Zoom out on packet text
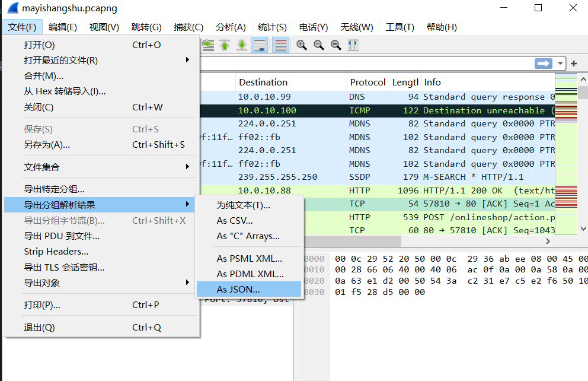Screen dimensions: 588x381 pos(319,45)
